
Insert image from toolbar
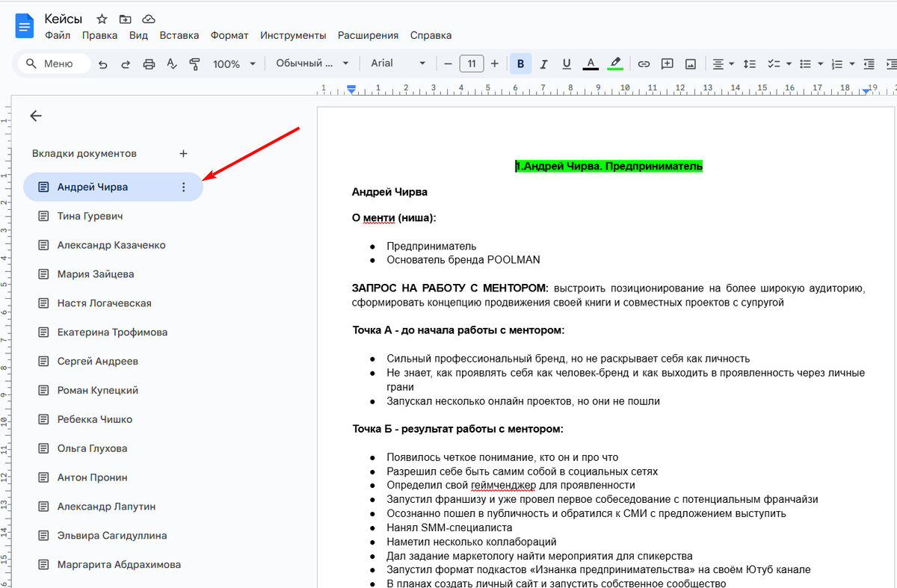[690, 64]
